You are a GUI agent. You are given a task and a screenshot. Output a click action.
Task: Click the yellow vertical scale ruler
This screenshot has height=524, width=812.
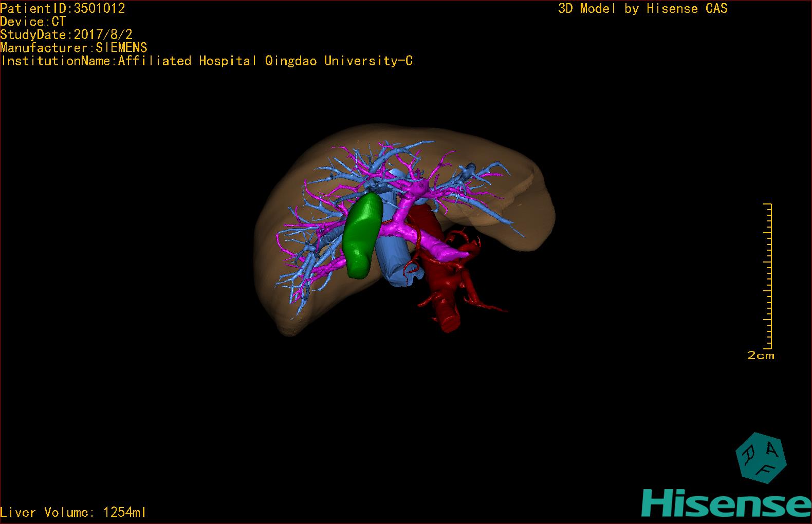click(767, 276)
